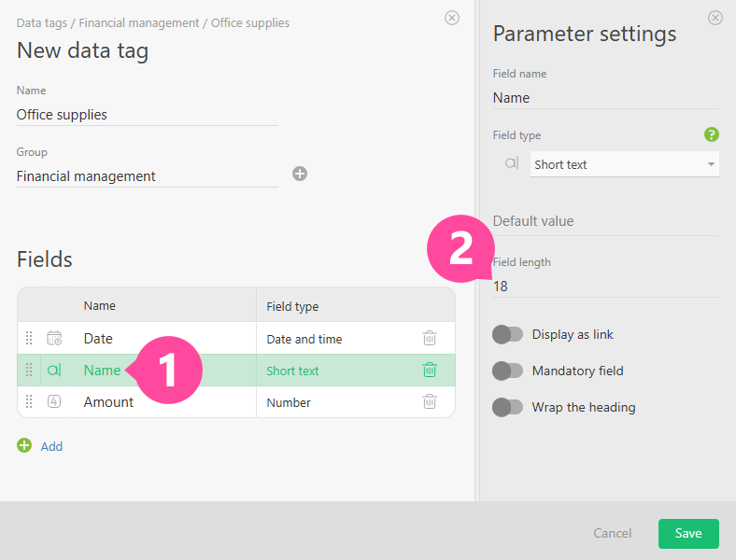
Task: Expand the Financial management group selector
Action: click(x=147, y=176)
